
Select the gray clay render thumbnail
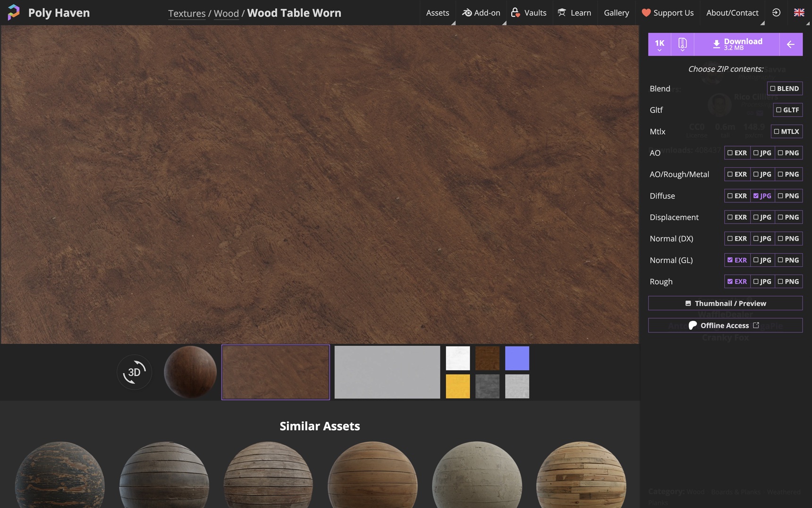coord(387,372)
